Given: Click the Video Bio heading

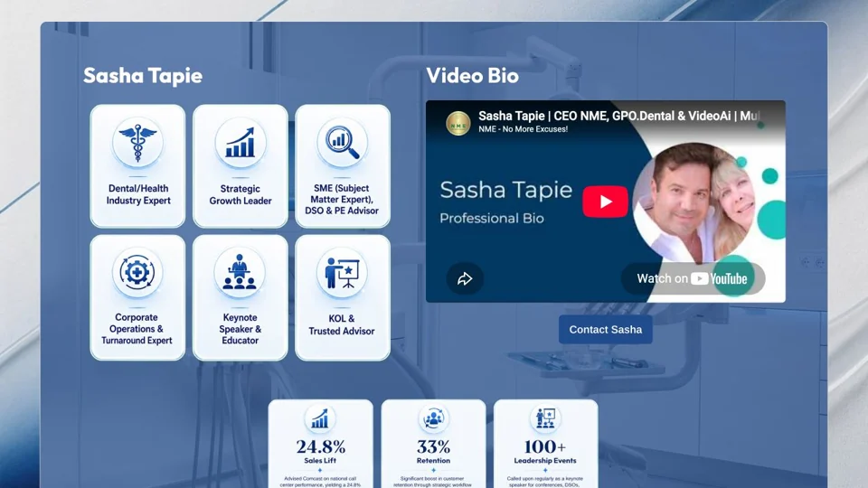Looking at the screenshot, I should click(472, 76).
